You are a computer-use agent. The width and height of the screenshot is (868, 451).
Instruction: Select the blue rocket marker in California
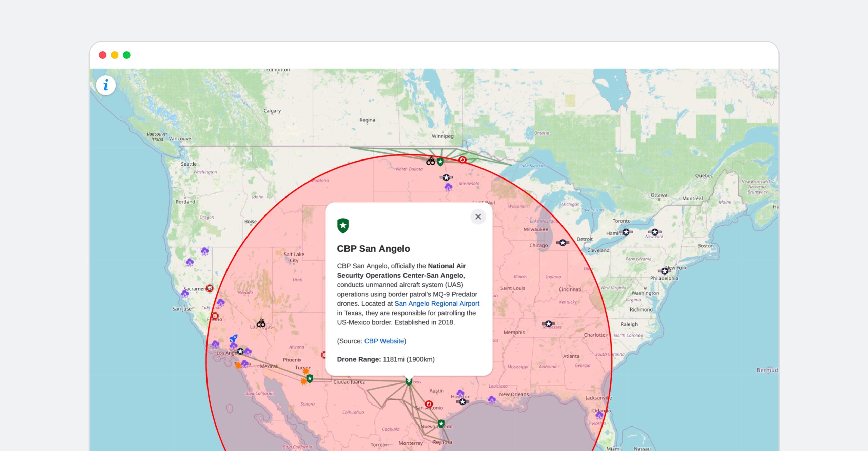233,338
